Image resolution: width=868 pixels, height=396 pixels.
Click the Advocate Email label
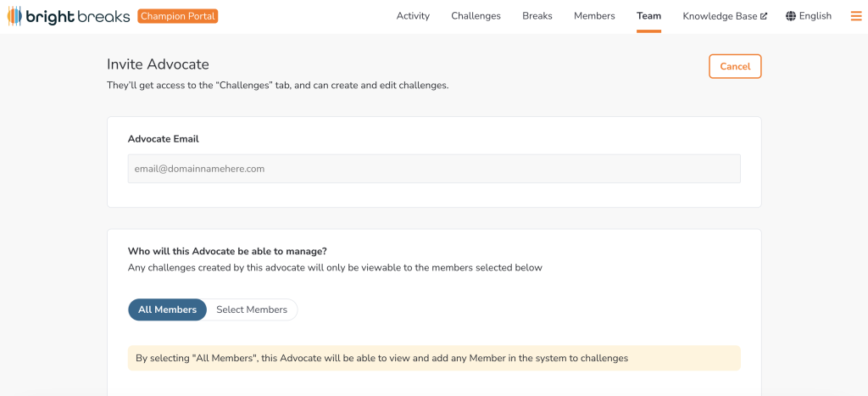164,139
